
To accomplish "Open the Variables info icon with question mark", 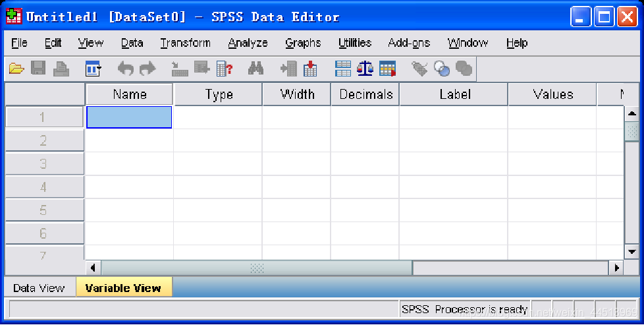I will point(225,69).
